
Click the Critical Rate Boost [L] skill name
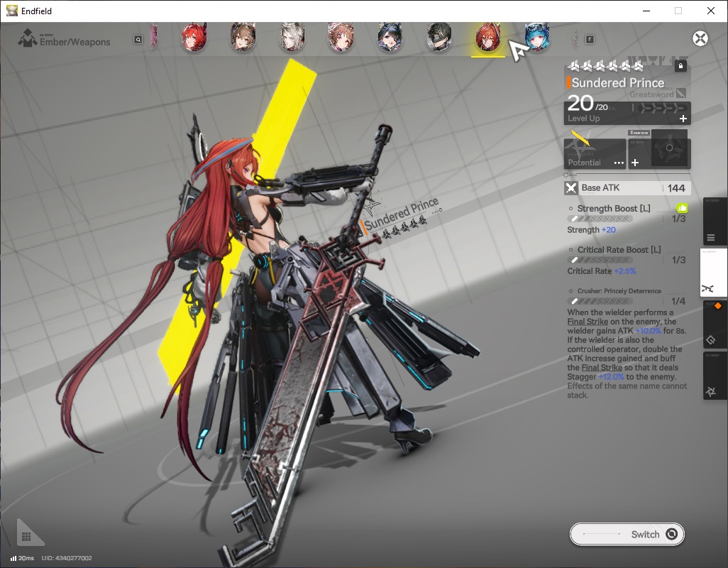click(x=619, y=249)
